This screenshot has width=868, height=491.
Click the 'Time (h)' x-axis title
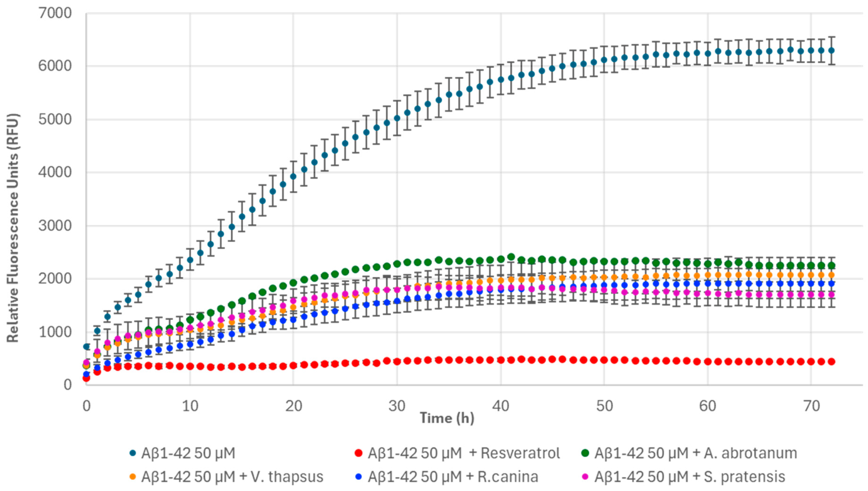447,418
